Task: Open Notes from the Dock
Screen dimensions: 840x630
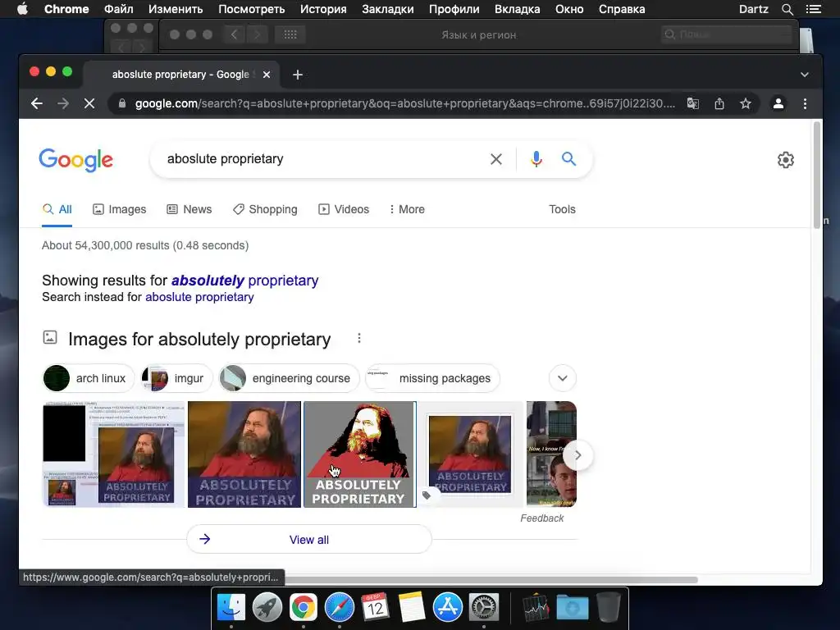Action: point(412,608)
